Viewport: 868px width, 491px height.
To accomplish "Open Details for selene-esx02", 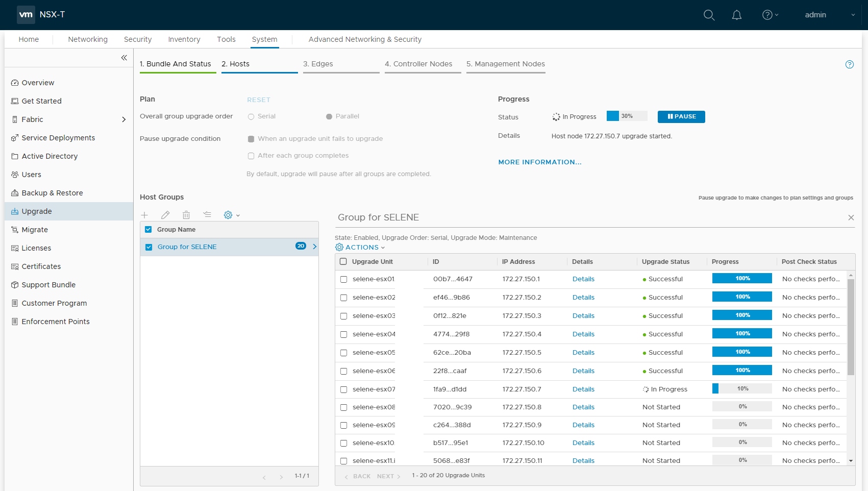I will tap(583, 298).
